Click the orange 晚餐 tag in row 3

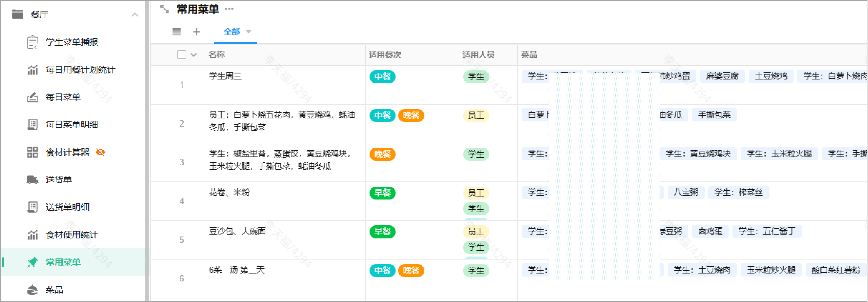(382, 154)
